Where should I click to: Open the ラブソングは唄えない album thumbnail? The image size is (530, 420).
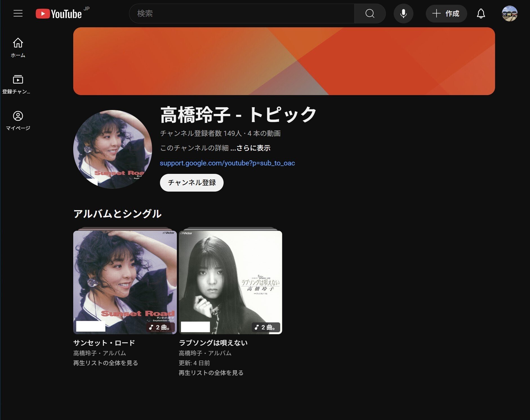point(230,282)
